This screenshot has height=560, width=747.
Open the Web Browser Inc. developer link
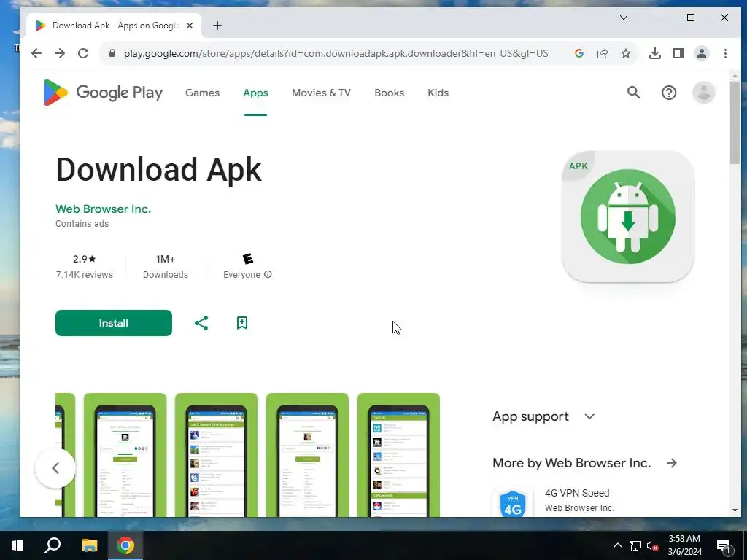pyautogui.click(x=103, y=209)
